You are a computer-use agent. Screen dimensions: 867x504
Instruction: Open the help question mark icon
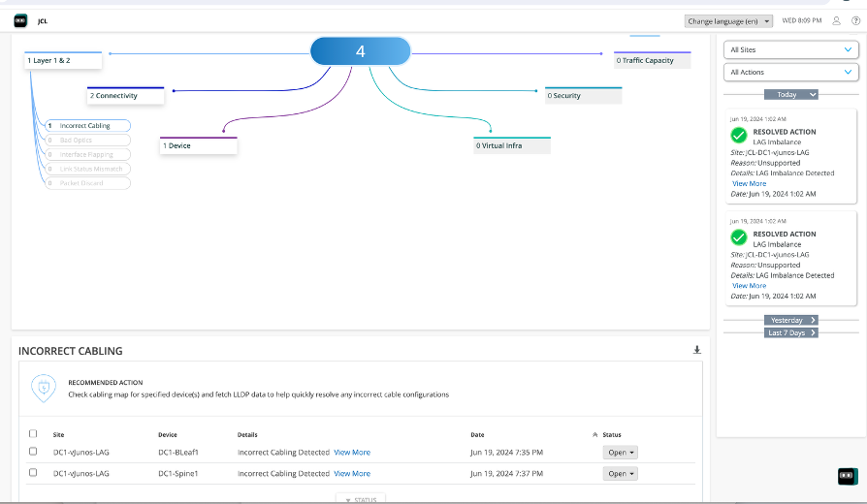pos(855,20)
